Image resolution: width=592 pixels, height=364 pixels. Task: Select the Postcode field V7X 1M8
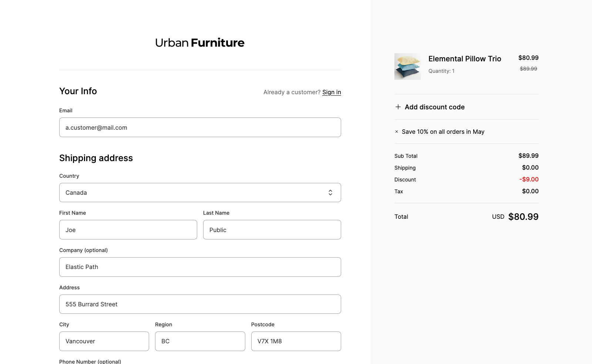296,341
